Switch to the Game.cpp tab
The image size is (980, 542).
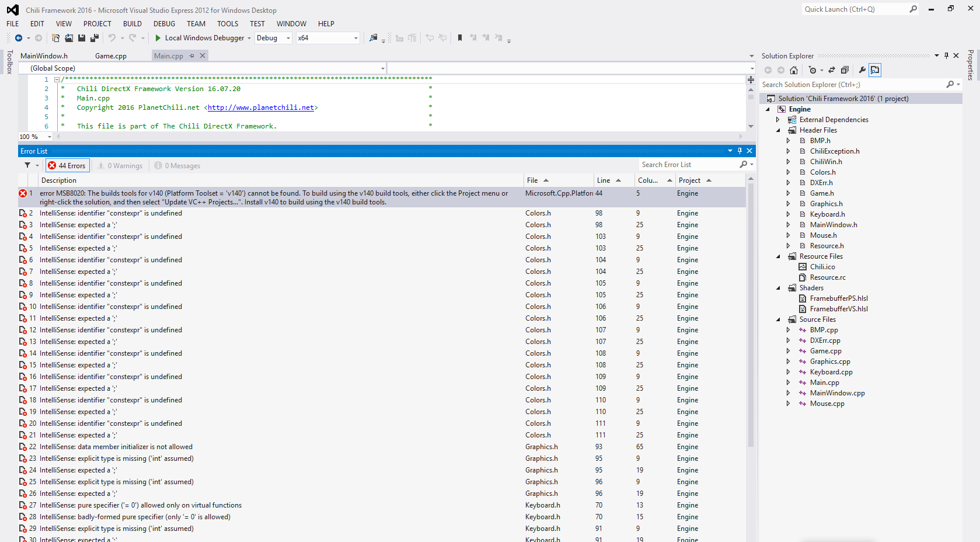[x=111, y=56]
